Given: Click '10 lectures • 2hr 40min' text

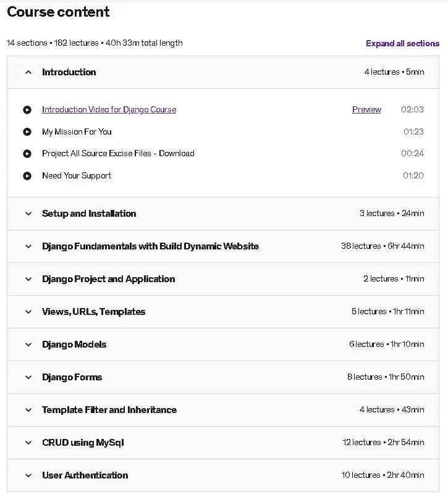Looking at the screenshot, I should pyautogui.click(x=382, y=475).
